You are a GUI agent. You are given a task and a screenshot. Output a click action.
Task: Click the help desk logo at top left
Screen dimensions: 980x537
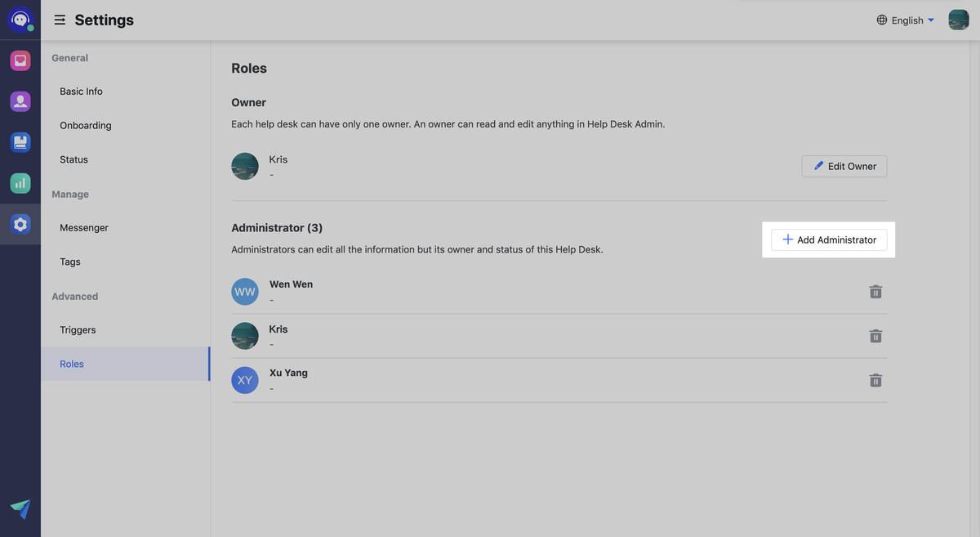click(20, 20)
